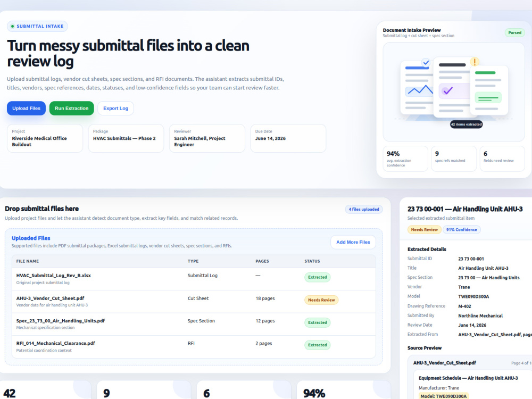Click the Submittal Intake badge

pos(37,26)
